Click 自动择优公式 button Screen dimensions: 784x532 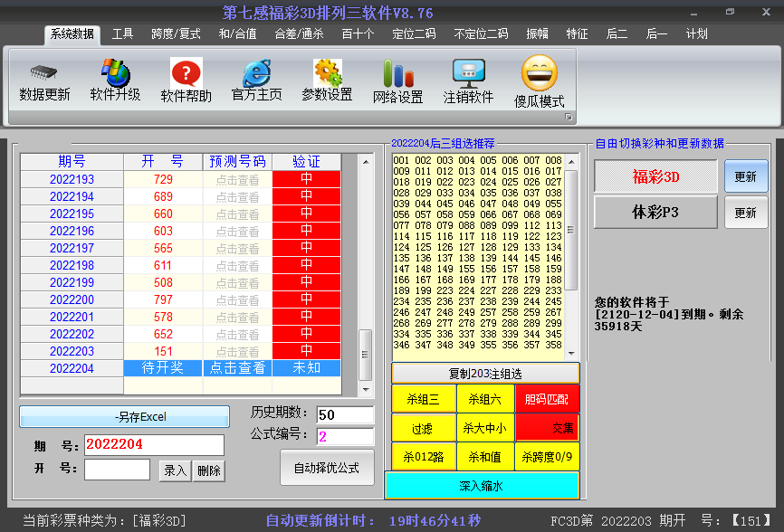click(327, 468)
